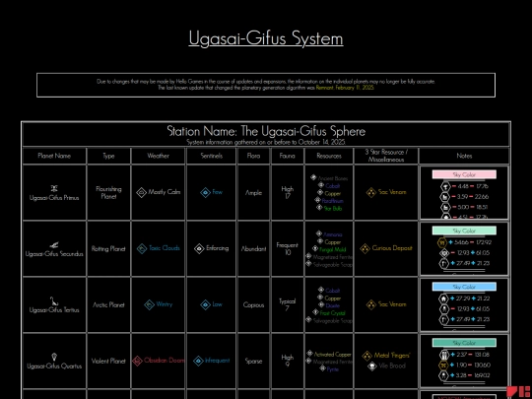This screenshot has height=399, width=532.
Task: Select the Wintry weather icon
Action: pyautogui.click(x=149, y=304)
